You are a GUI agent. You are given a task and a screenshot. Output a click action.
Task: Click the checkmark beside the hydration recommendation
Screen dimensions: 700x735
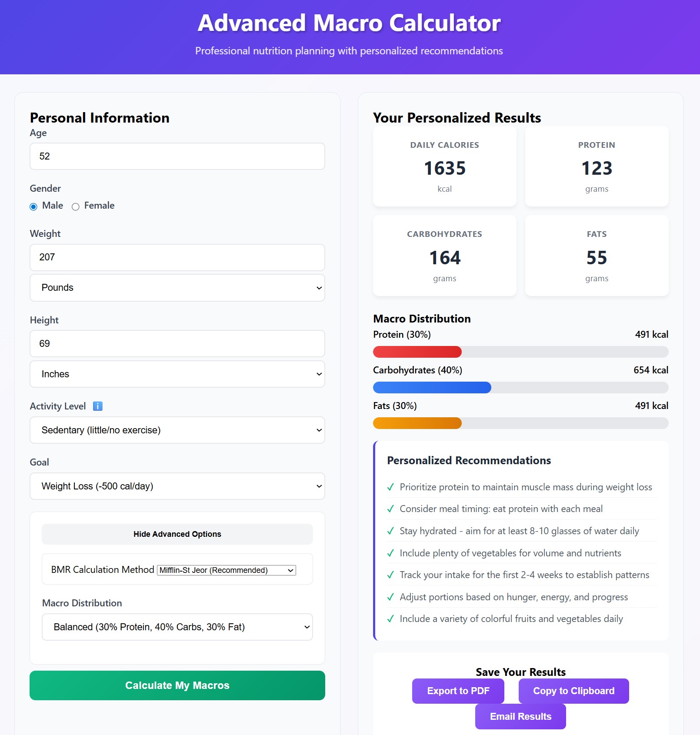point(391,531)
